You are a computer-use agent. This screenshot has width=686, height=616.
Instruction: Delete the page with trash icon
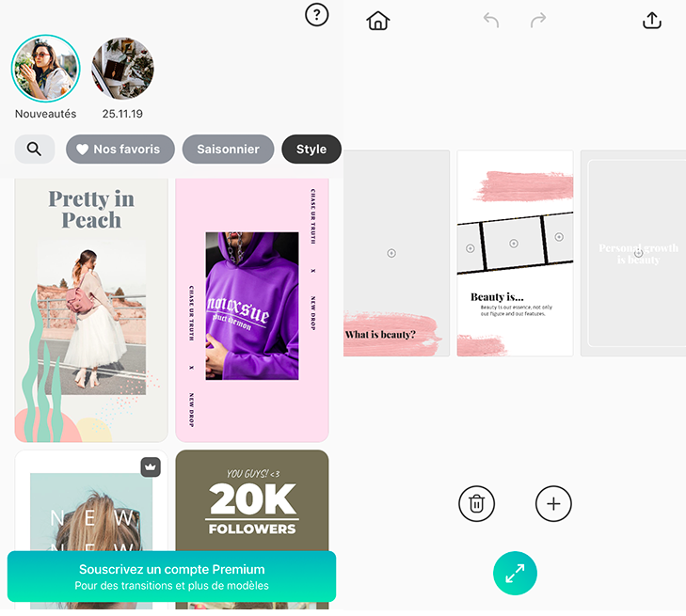[476, 504]
